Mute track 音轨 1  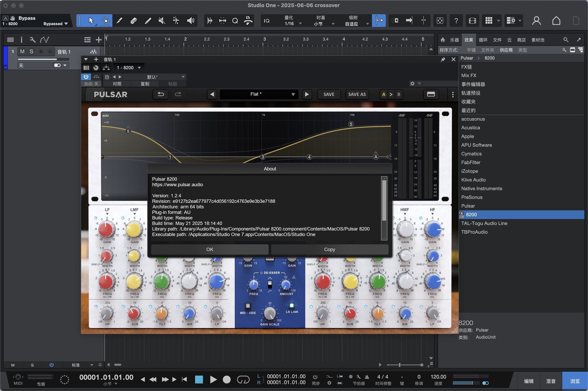22,52
